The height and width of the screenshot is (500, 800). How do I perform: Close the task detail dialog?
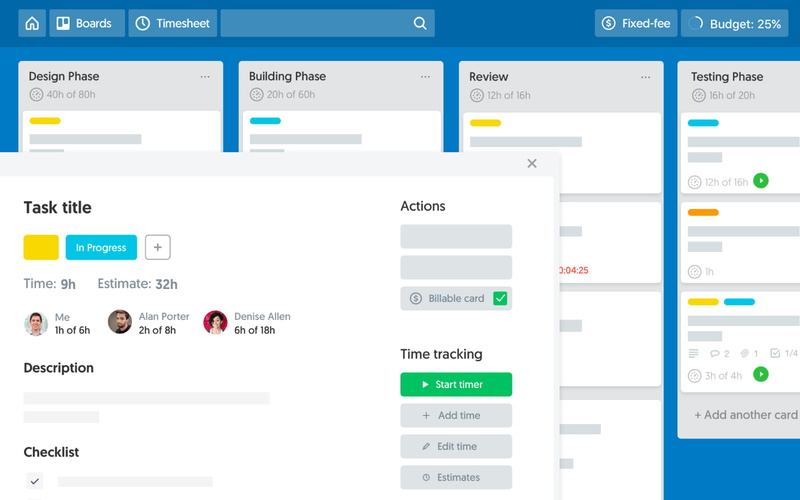point(532,163)
